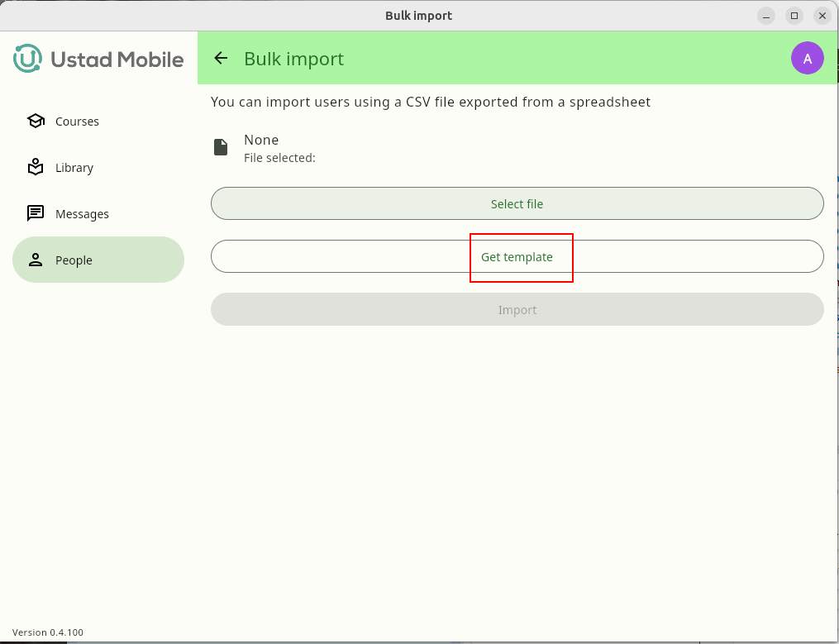Viewport: 839px width, 644px height.
Task: Download the CSV via Get template
Action: 517,257
